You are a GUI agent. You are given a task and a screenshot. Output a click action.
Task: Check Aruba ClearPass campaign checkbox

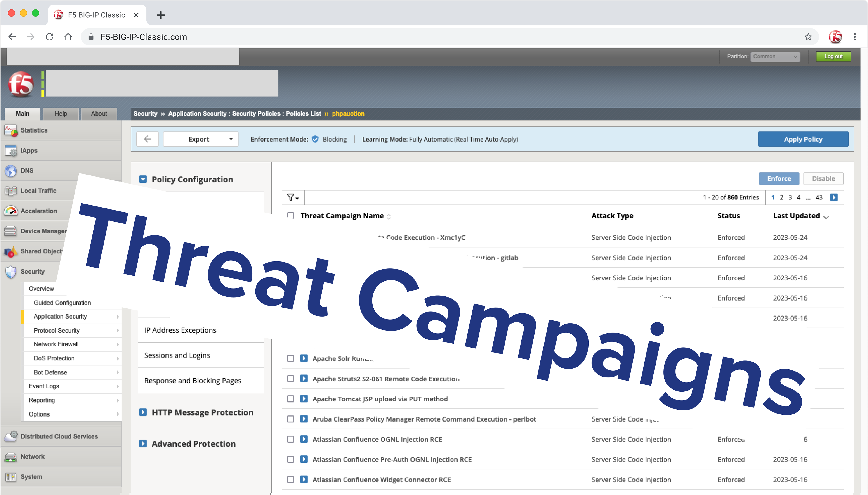[x=290, y=419]
